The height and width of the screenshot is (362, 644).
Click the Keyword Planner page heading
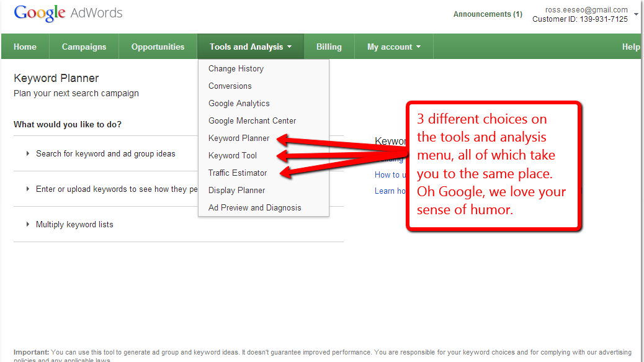click(56, 78)
